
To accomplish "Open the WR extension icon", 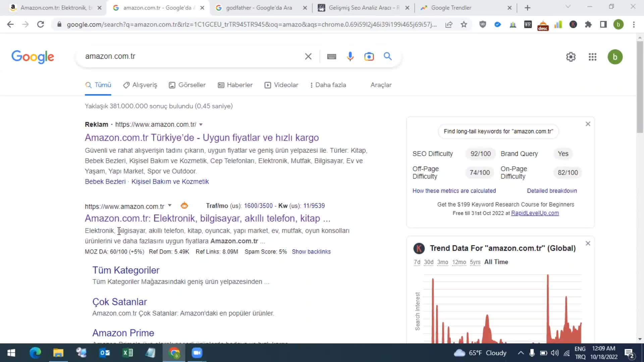I will click(528, 25).
